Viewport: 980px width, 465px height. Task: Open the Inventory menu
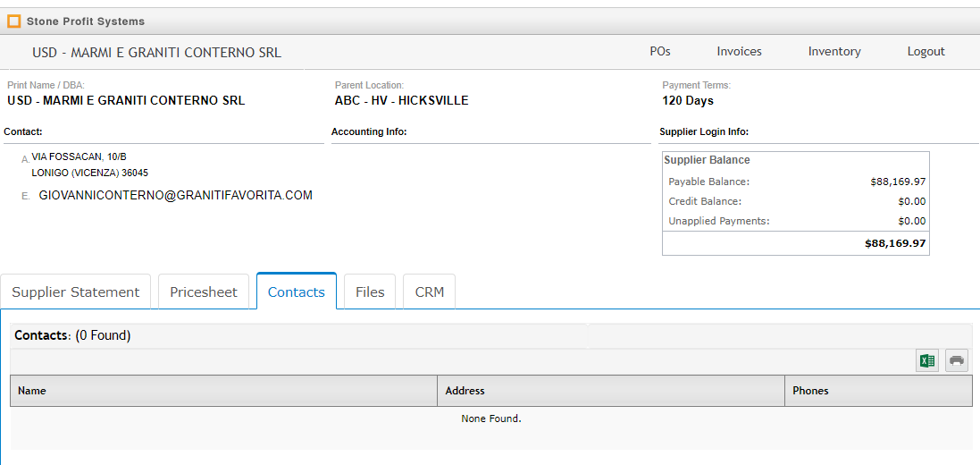(834, 52)
